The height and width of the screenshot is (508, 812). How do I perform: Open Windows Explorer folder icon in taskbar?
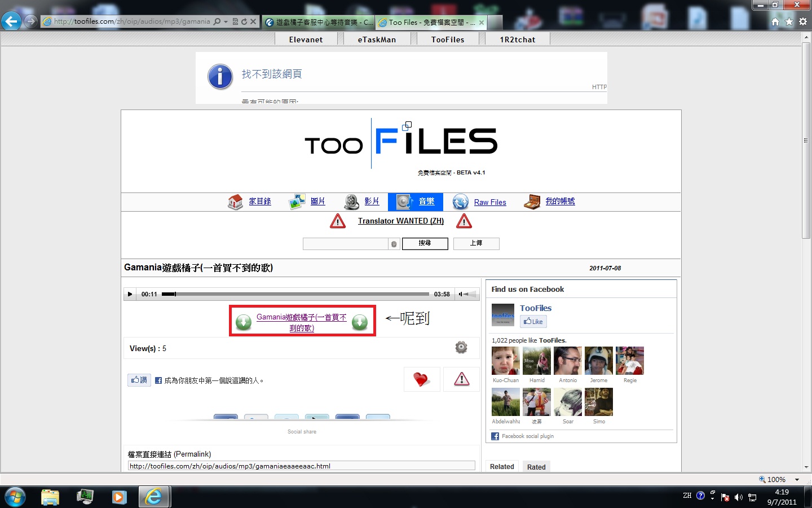coord(50,497)
